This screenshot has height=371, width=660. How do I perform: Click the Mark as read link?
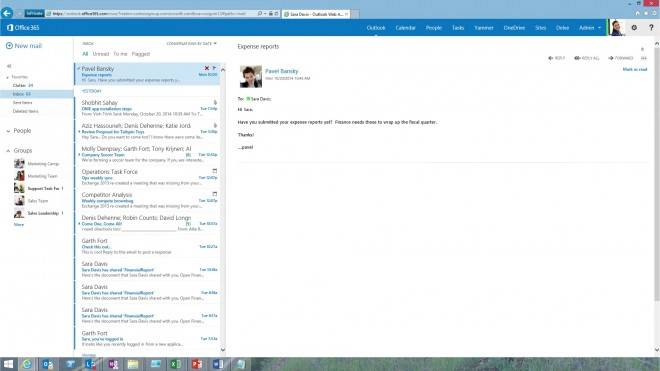(x=635, y=69)
